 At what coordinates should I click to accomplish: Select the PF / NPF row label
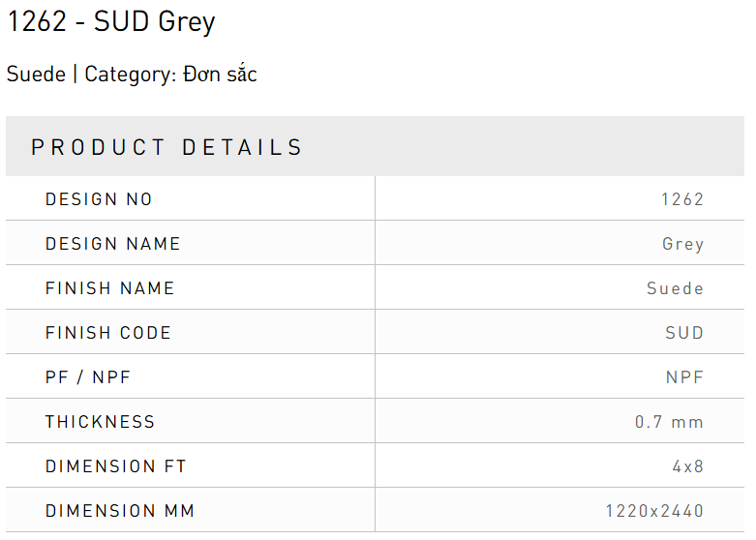coord(88,377)
